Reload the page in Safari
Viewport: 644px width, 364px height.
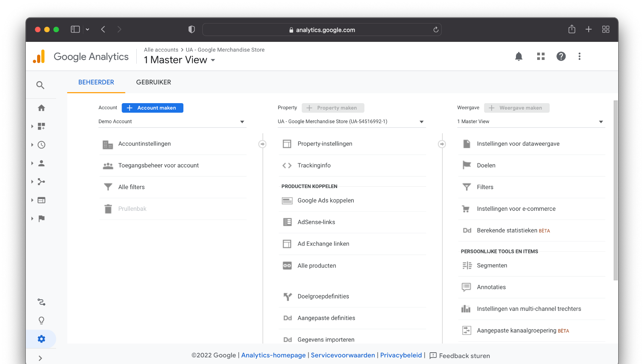pos(436,30)
